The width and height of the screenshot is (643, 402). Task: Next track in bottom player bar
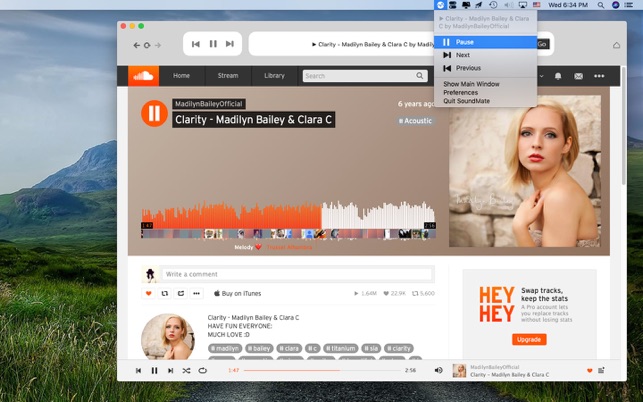point(170,370)
